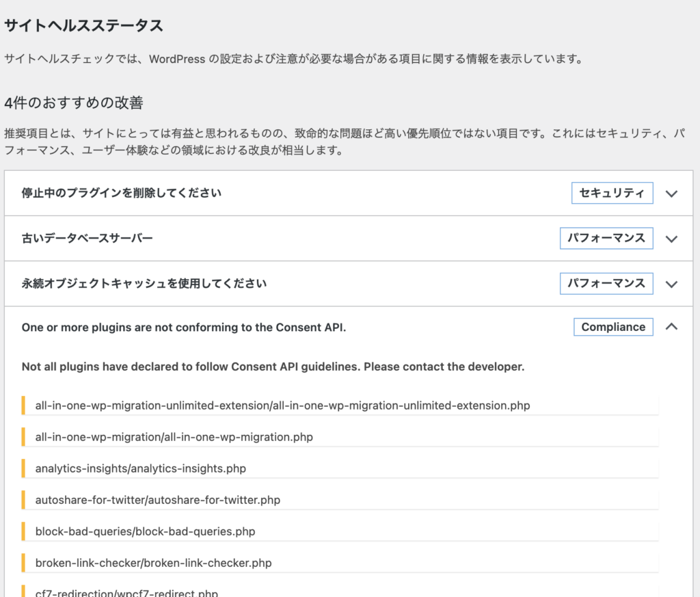Click the パフォーマンス badge beside 古いデータベースサーバー
This screenshot has height=597, width=700.
tap(606, 238)
